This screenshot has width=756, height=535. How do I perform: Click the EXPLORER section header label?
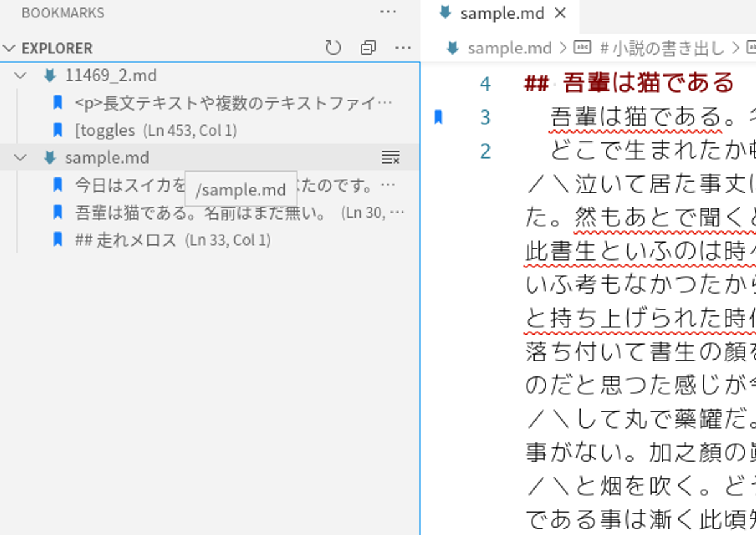pyautogui.click(x=57, y=48)
